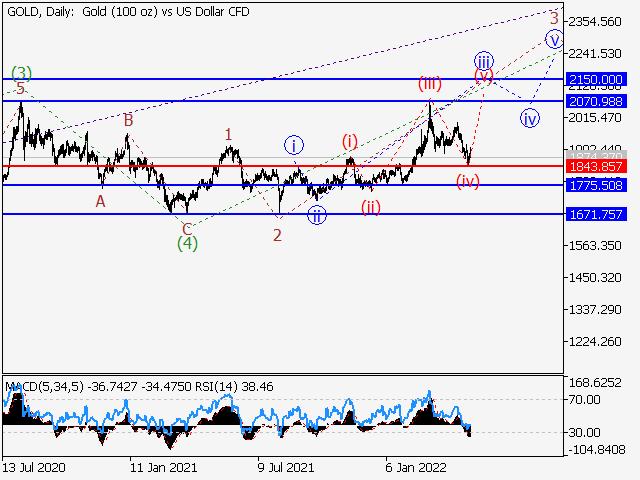
Task: Click the red (i) wave label
Action: click(350, 142)
